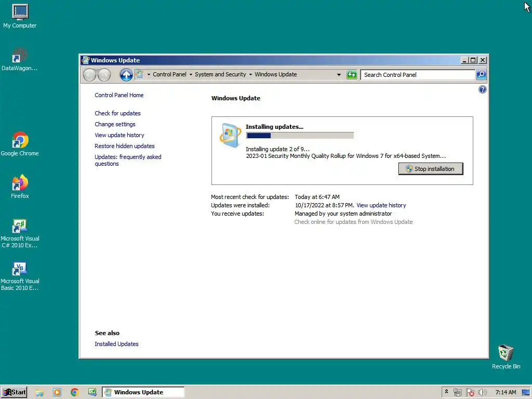The image size is (532, 399).
Task: Click Check for updates link
Action: (117, 113)
